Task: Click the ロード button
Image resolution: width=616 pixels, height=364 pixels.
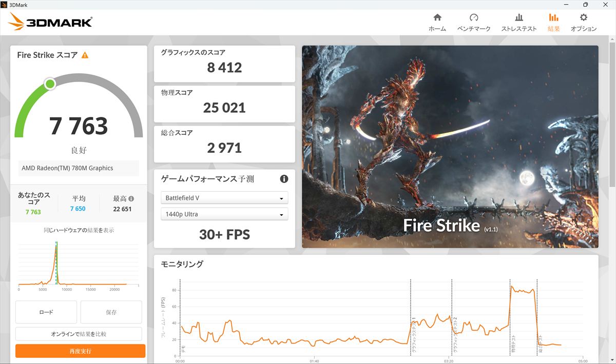Action: (46, 312)
